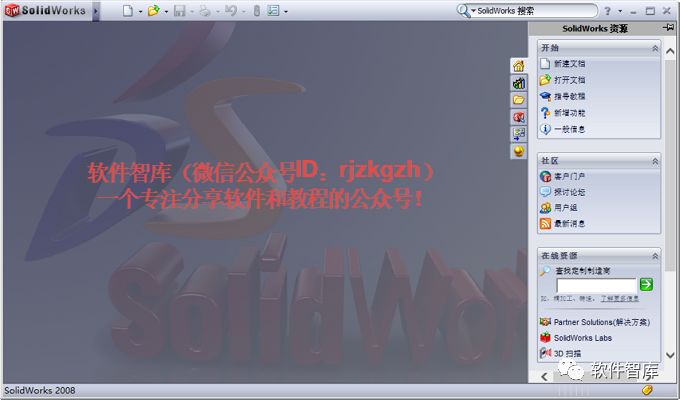
Task: Click the 3D 扫描 scanner icon
Action: point(545,353)
